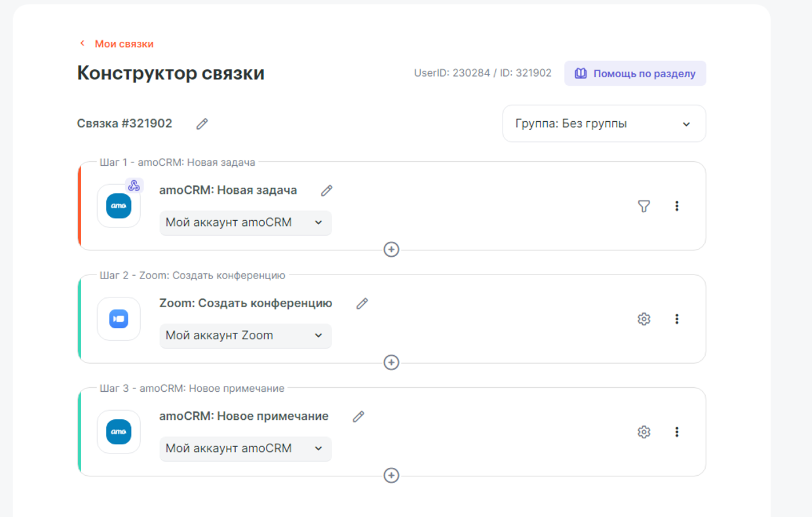The width and height of the screenshot is (812, 517).
Task: Open settings gear for Zoom step
Action: coord(644,319)
